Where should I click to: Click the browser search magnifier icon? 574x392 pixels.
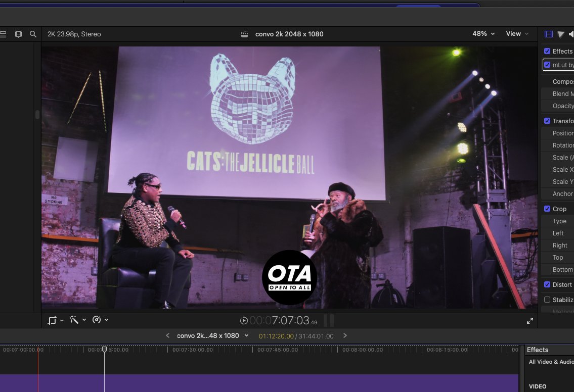point(33,34)
